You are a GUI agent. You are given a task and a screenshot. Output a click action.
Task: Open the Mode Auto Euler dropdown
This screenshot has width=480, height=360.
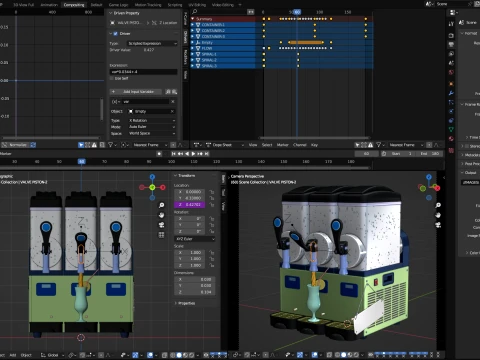pos(152,127)
